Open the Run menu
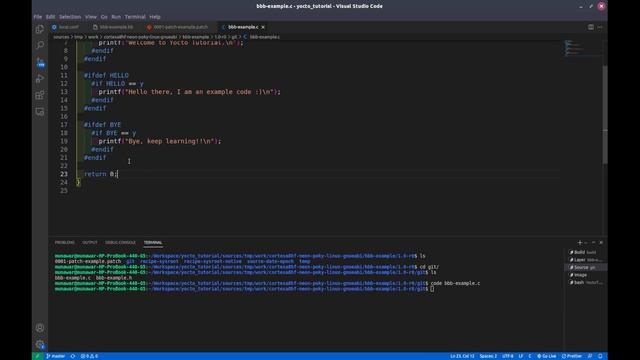Image resolution: width=640 pixels, height=360 pixels. pyautogui.click(x=116, y=17)
